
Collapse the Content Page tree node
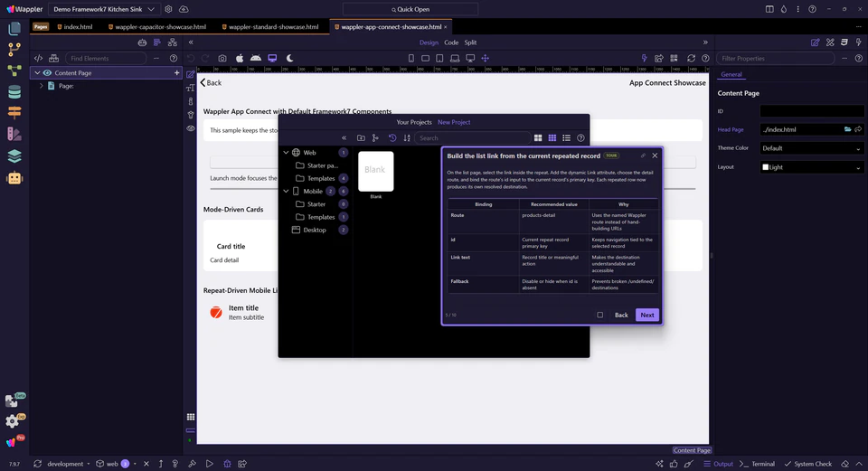coord(37,72)
